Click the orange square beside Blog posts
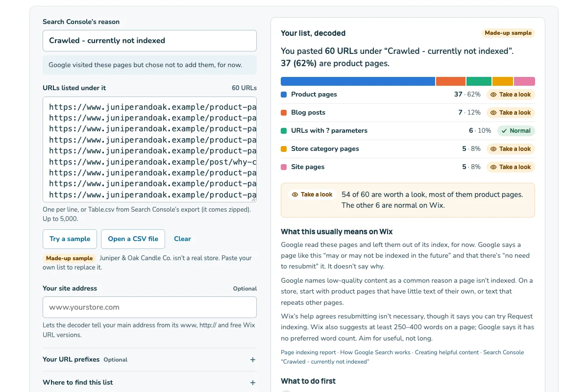Viewport: 588px width, 392px height. [x=284, y=113]
